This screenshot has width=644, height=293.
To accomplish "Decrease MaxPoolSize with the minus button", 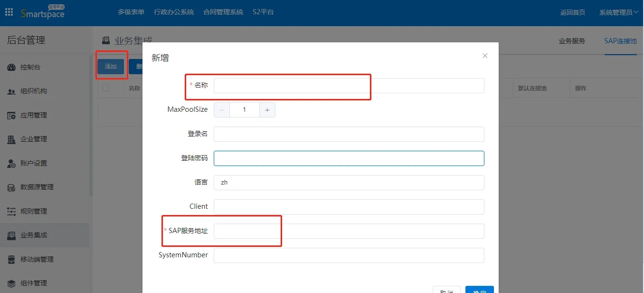I will (x=222, y=110).
